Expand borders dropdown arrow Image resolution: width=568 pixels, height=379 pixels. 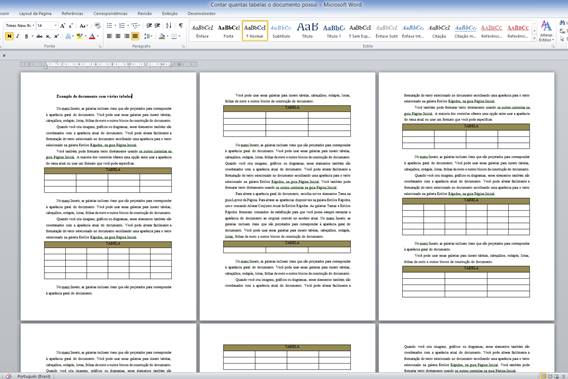click(179, 36)
